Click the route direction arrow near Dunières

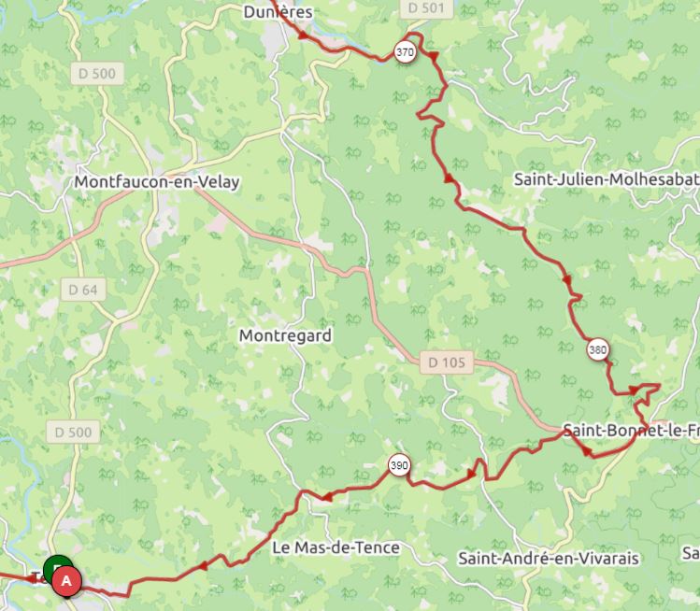[x=303, y=35]
